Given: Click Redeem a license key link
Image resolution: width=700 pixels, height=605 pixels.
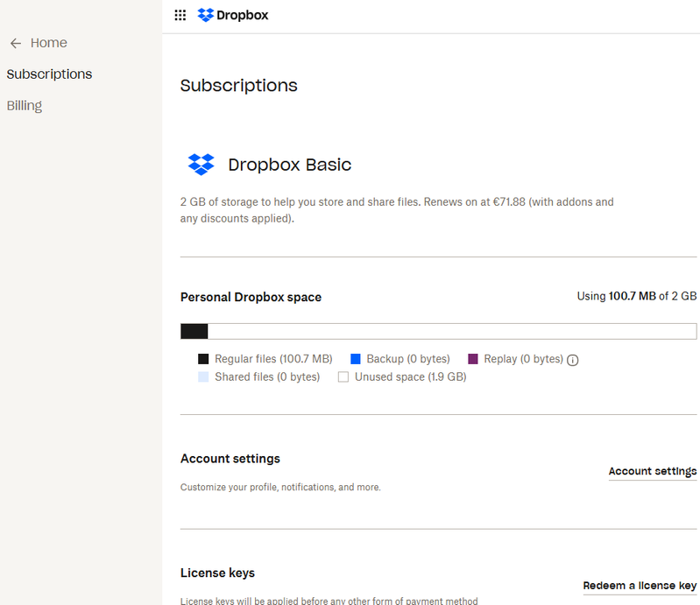Looking at the screenshot, I should (x=640, y=586).
